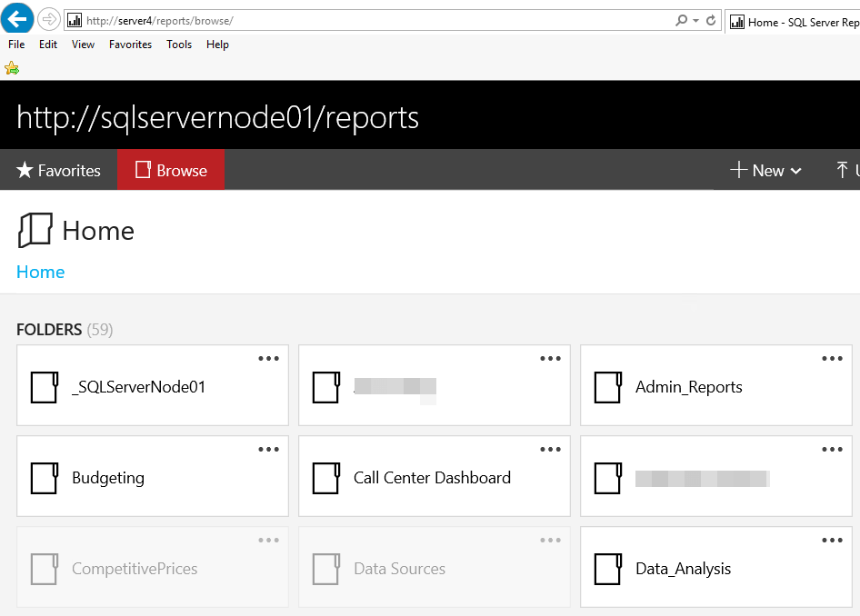This screenshot has width=860, height=616.
Task: Click the FOLDERS (59) section heading
Action: coord(65,330)
